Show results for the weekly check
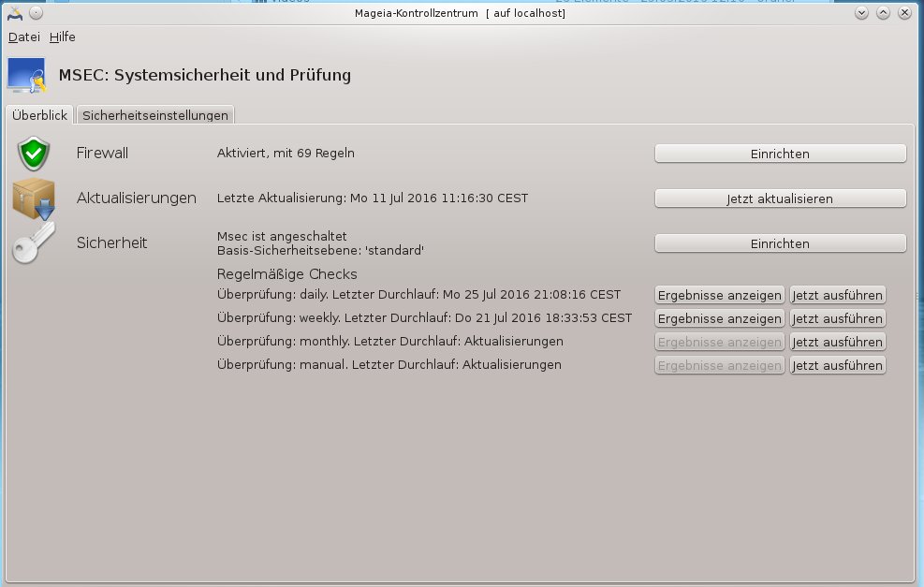The width and height of the screenshot is (924, 587). [720, 319]
